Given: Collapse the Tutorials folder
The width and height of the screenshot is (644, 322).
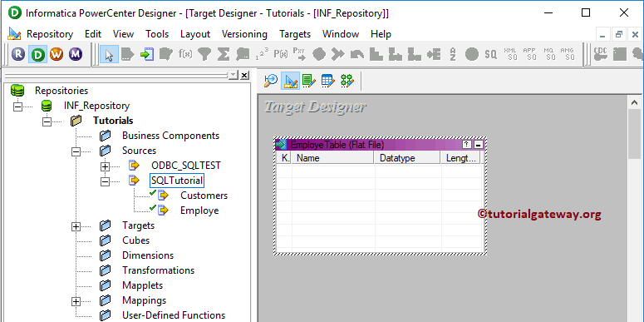Looking at the screenshot, I should click(x=47, y=121).
